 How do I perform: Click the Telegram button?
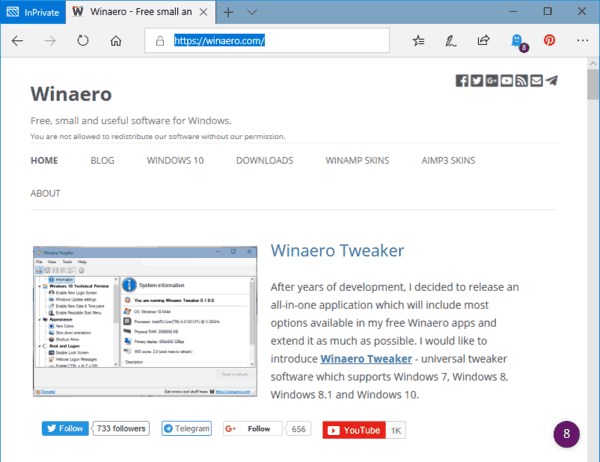pyautogui.click(x=186, y=428)
